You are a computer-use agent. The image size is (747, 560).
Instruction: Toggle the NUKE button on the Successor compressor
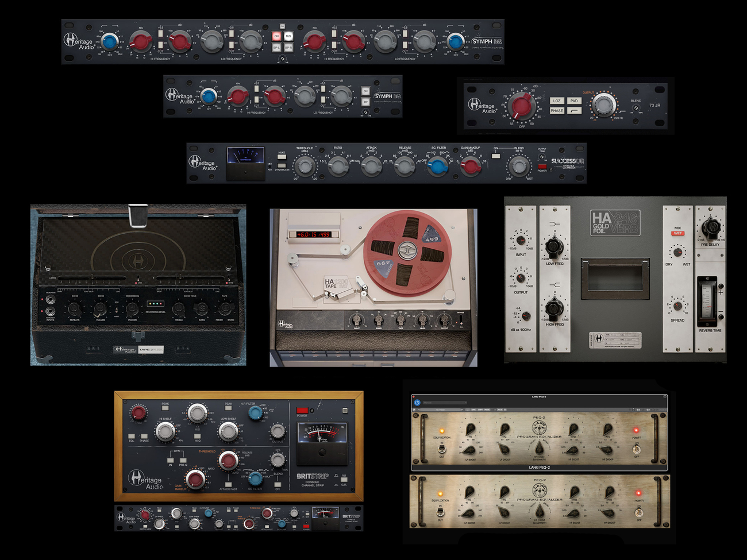click(282, 157)
